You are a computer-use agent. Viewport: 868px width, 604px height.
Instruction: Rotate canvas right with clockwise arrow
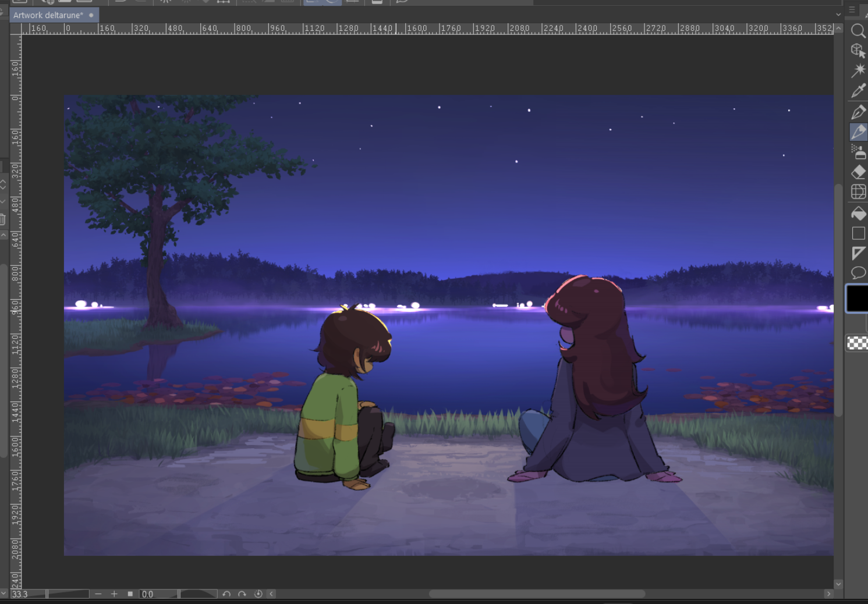(x=242, y=594)
